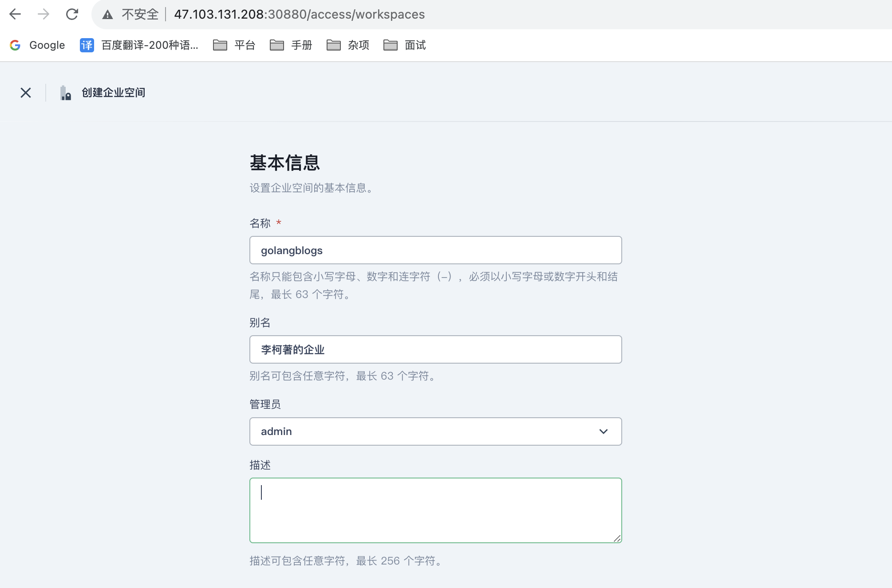Click the 创建企业空间 title text
The image size is (892, 588).
pyautogui.click(x=113, y=93)
